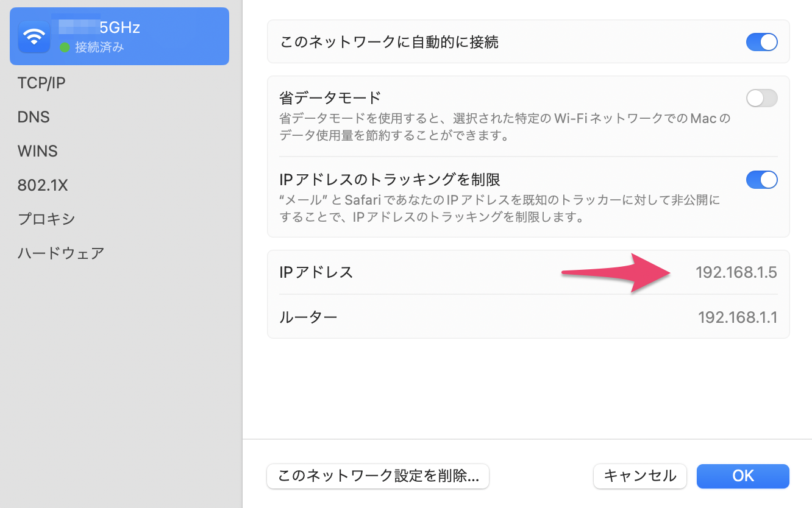Open the WINS section
This screenshot has width=812, height=508.
point(38,151)
